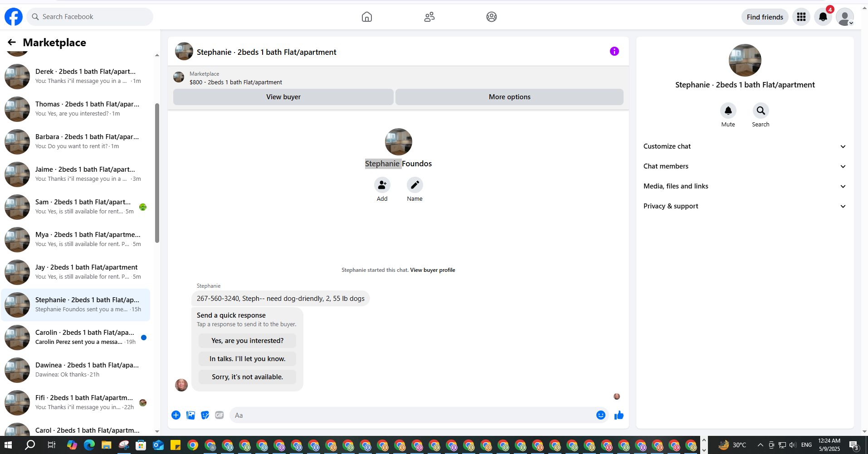Viewport: 868px width, 454px height.
Task: Click the listing thumbnail in the right panel
Action: click(745, 60)
